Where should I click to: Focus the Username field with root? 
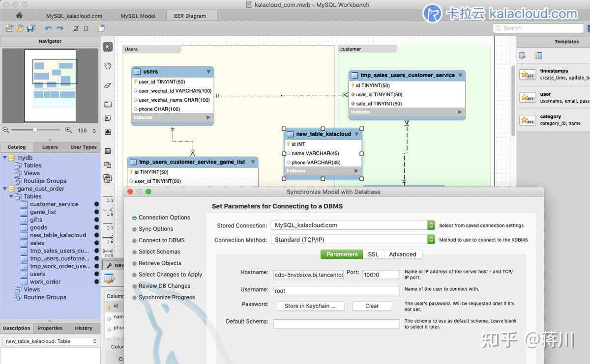(x=336, y=290)
